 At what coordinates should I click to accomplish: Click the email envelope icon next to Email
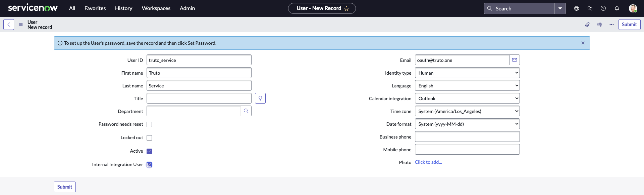pyautogui.click(x=515, y=60)
